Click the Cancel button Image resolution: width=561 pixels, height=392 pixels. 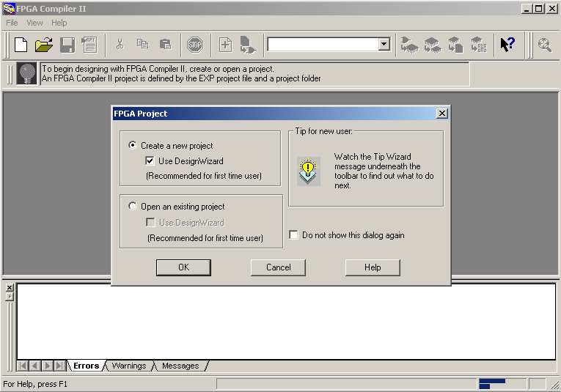279,267
